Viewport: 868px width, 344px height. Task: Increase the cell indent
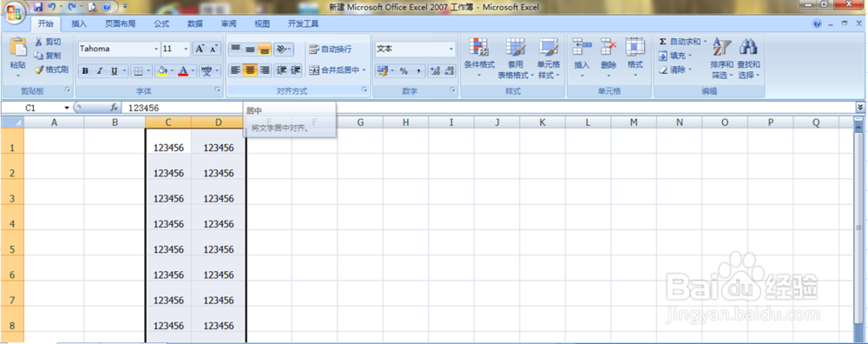pos(296,70)
